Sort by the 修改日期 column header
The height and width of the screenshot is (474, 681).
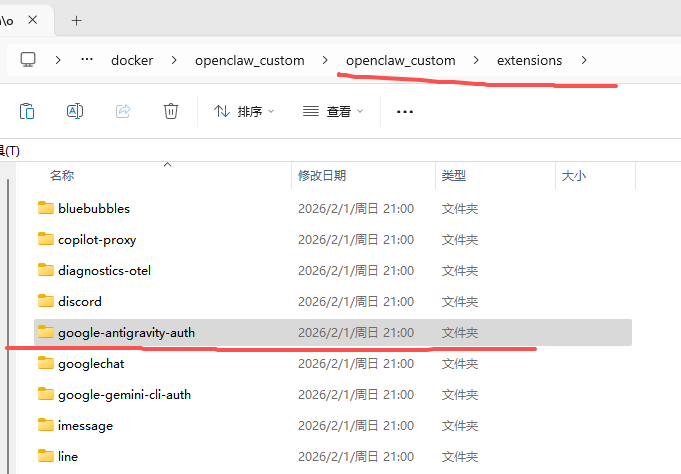coord(322,176)
